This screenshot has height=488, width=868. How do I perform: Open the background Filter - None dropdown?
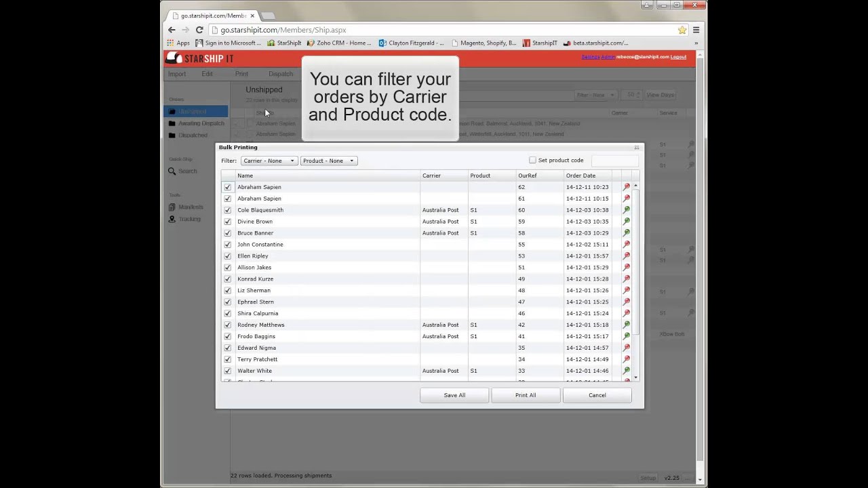tap(595, 95)
